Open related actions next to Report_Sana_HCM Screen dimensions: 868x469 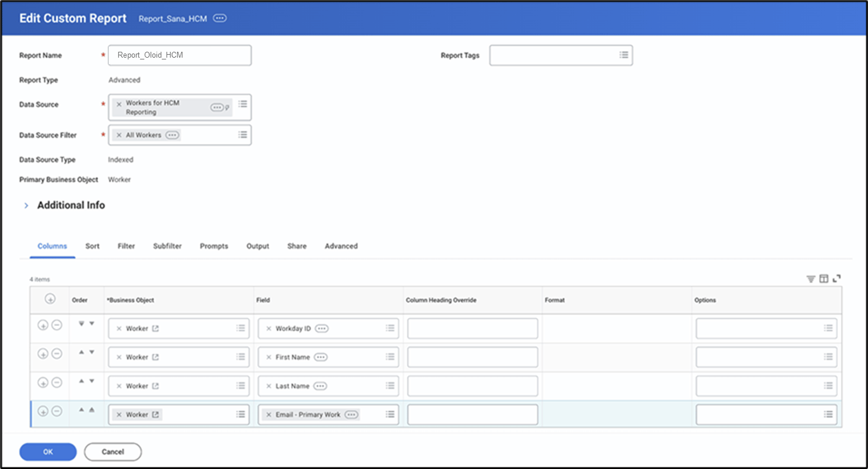220,18
